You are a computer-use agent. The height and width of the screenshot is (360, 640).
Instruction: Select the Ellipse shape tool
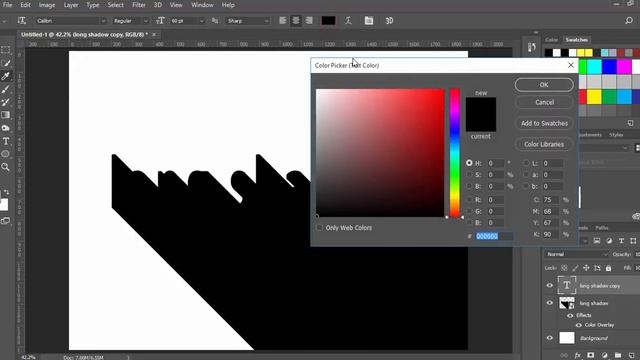[6, 154]
